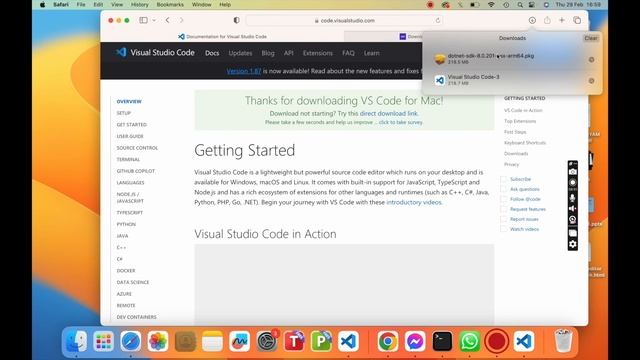Viewport: 640px width, 360px height.
Task: Open WhatsApp from the Dock
Action: point(469,341)
